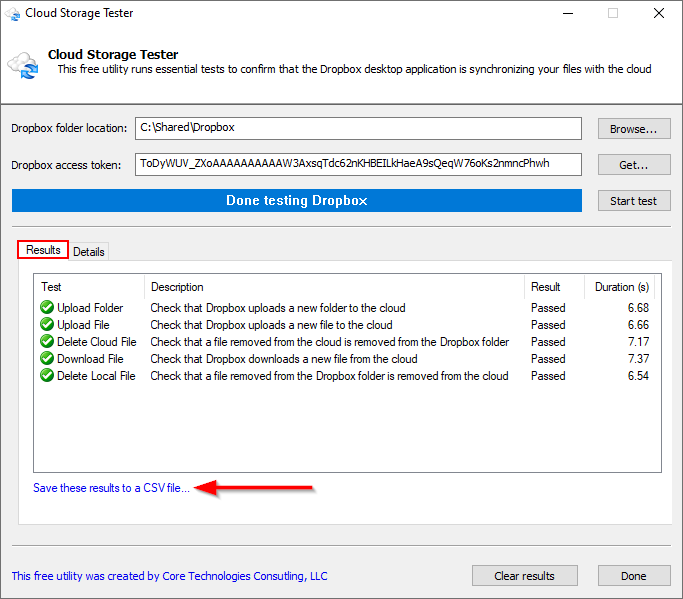The height and width of the screenshot is (599, 683).
Task: Click the cloud sync logo in header
Action: pyautogui.click(x=23, y=66)
